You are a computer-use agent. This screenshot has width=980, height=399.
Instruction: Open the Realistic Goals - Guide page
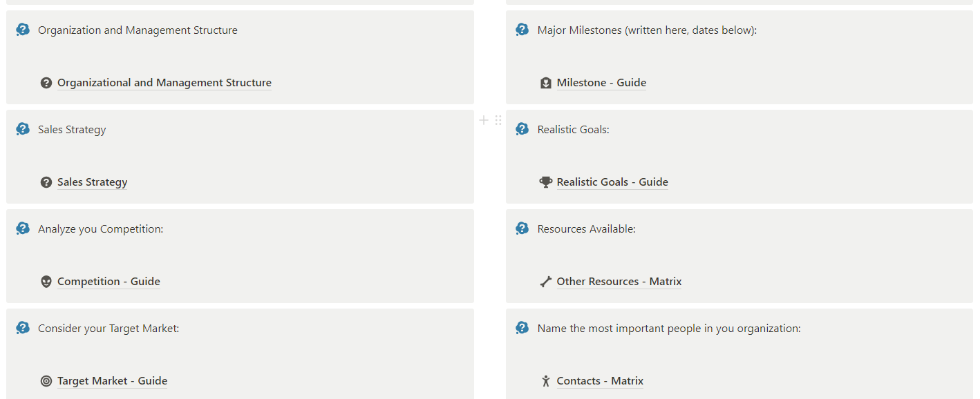pyautogui.click(x=612, y=182)
